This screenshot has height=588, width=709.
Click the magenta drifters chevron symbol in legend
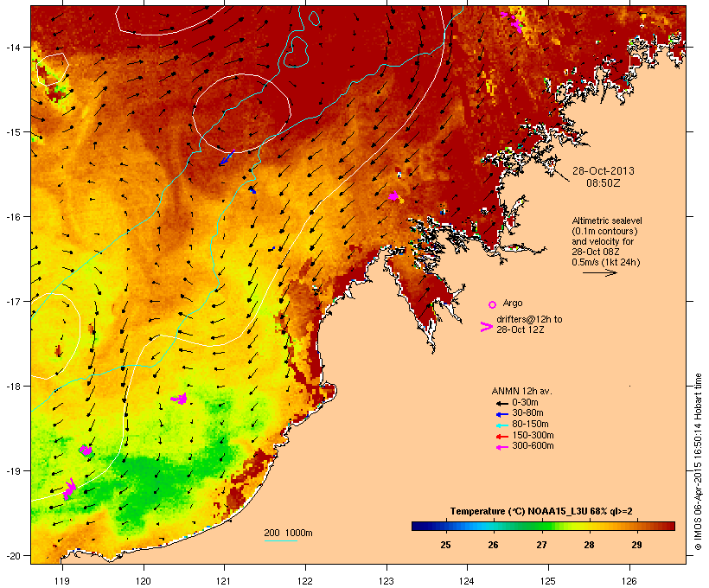coord(487,327)
